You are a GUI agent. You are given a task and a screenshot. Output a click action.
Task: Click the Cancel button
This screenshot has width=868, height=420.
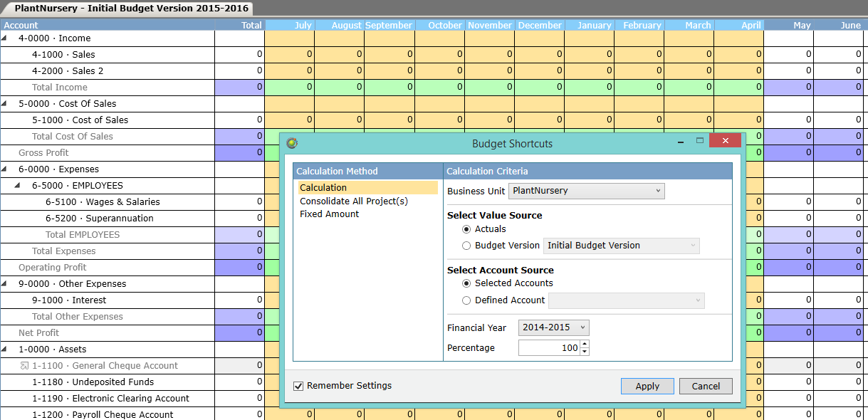point(705,385)
